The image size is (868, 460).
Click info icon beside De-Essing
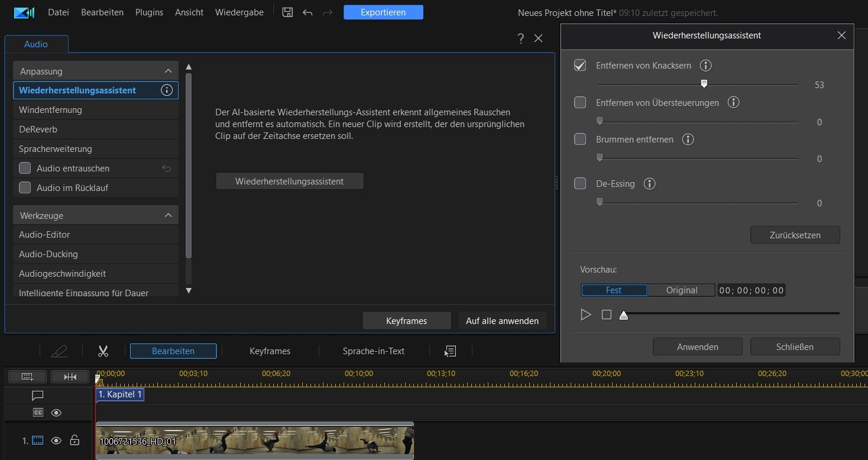pyautogui.click(x=649, y=184)
